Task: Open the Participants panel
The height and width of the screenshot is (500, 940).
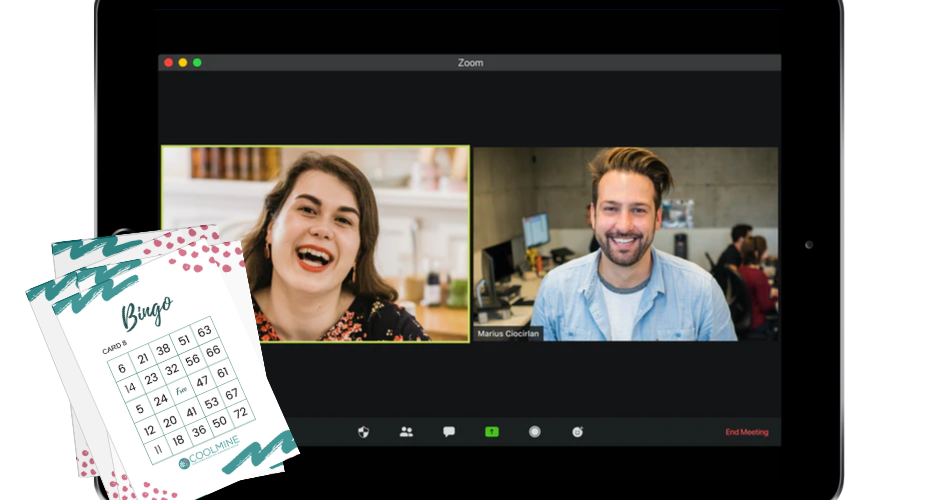Action: pos(406,432)
